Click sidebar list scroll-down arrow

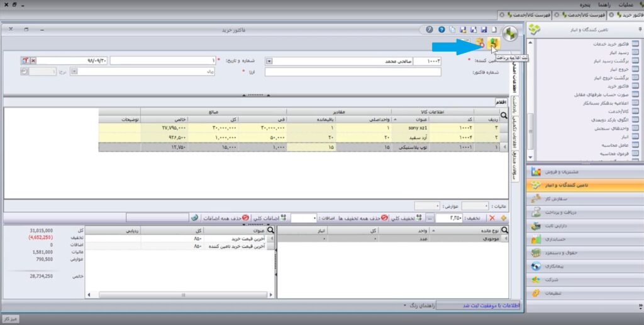click(530, 157)
